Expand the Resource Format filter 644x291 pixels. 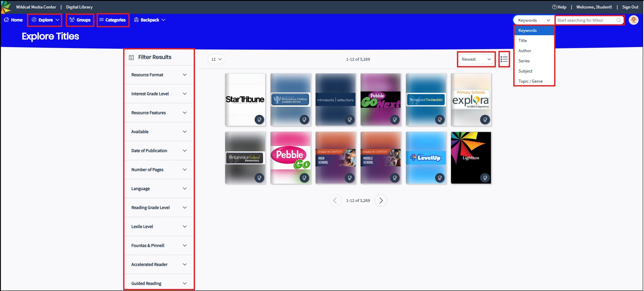click(x=159, y=75)
